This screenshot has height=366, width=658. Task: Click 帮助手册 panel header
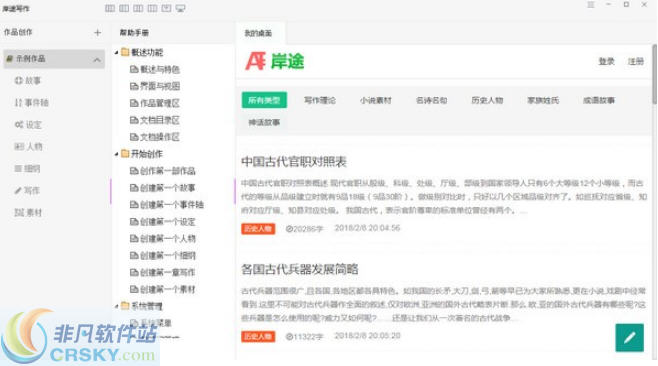click(x=134, y=32)
